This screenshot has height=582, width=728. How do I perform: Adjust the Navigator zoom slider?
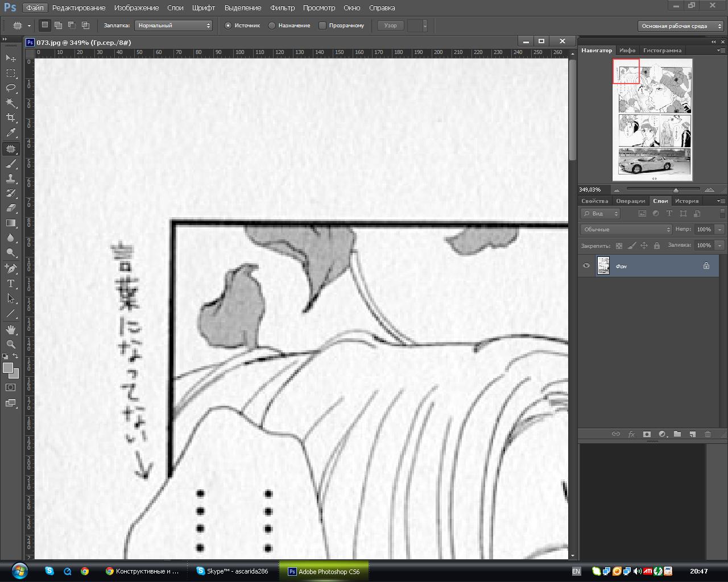676,190
